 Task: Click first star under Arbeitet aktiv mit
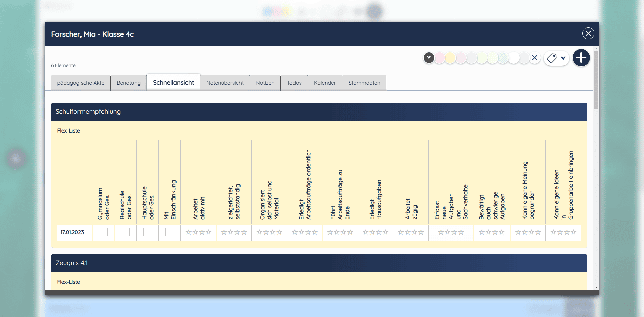pos(189,232)
